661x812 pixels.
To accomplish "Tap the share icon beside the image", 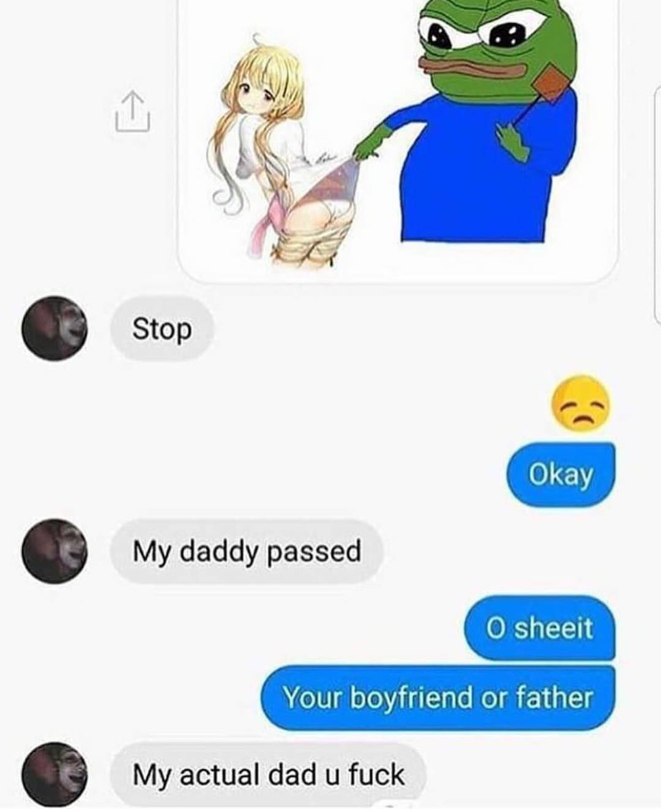I will coord(133,112).
